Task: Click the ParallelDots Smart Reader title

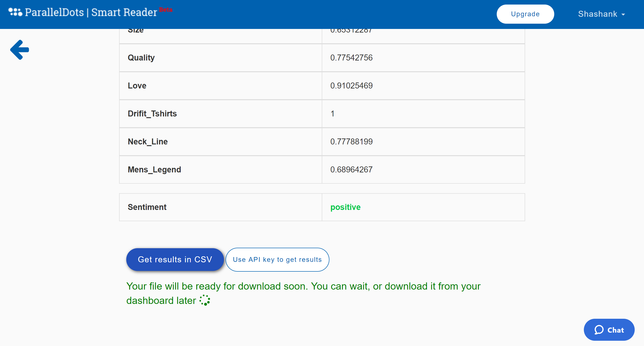Action: [91, 12]
